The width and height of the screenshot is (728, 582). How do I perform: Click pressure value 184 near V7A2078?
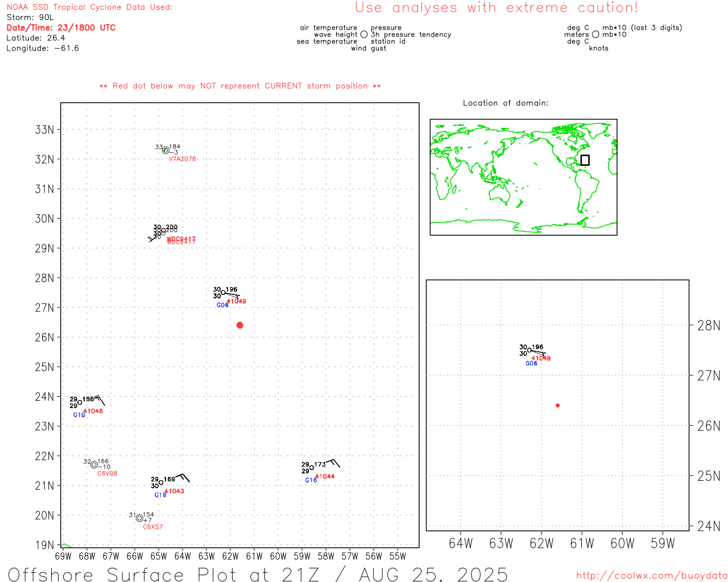click(175, 147)
